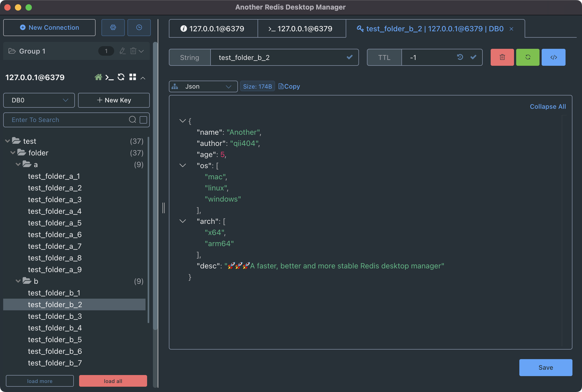The width and height of the screenshot is (582, 392).
Task: Click the blue code dump button
Action: [x=553, y=57]
